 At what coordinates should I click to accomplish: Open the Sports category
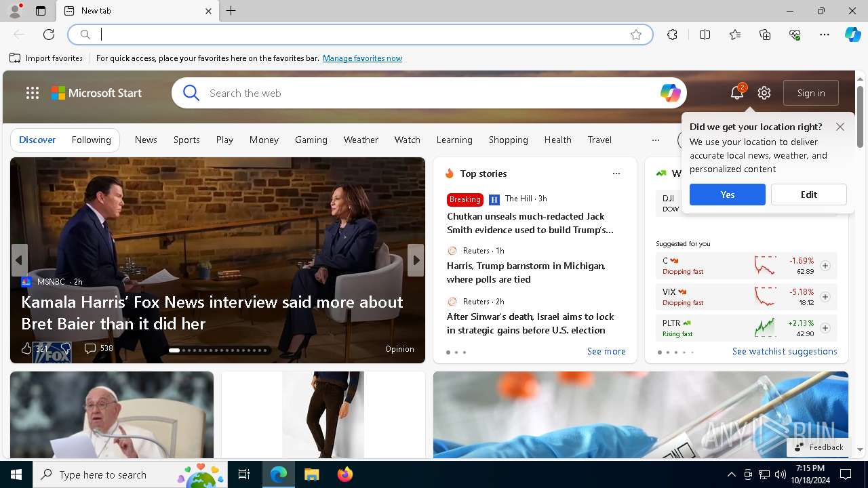coord(186,140)
